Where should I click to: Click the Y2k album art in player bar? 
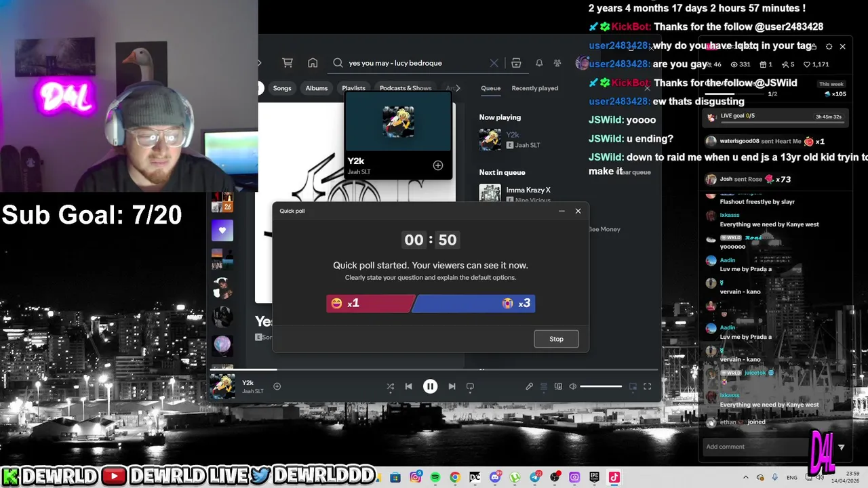[x=222, y=386]
